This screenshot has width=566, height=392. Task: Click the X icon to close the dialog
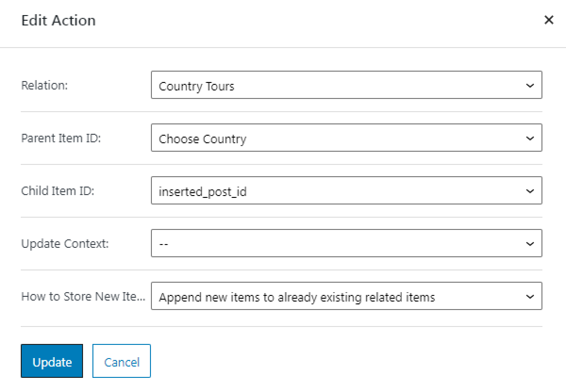tap(549, 20)
